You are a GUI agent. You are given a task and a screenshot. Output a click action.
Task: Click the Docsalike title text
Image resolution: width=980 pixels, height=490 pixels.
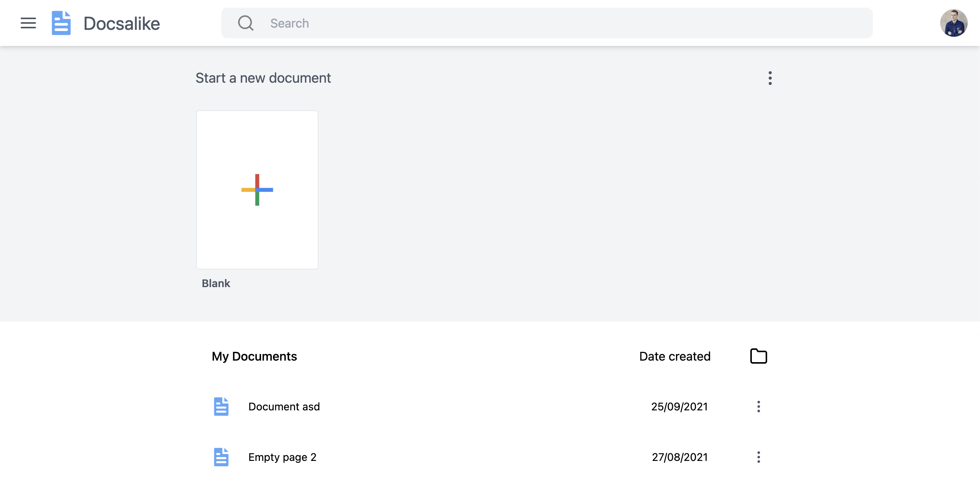(x=122, y=24)
